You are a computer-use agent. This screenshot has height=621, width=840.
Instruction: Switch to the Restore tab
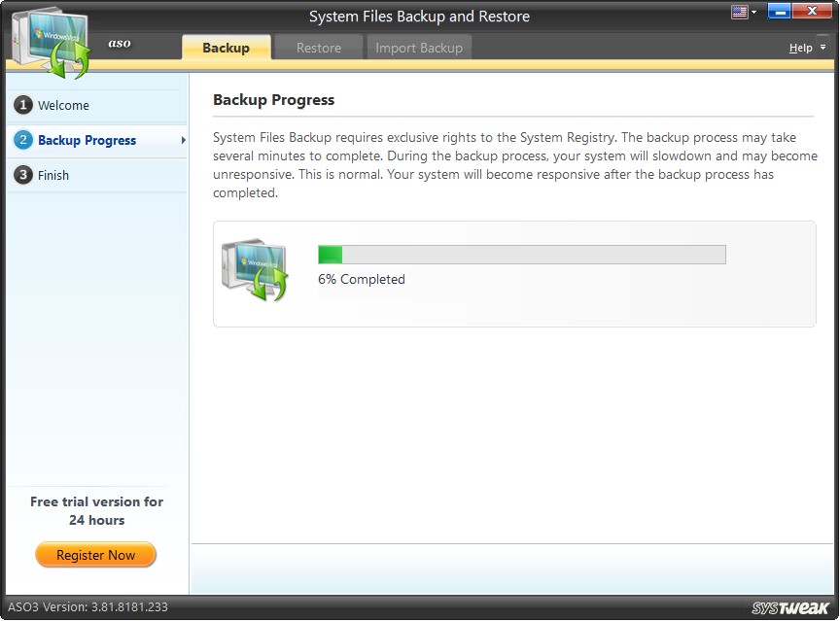tap(318, 47)
